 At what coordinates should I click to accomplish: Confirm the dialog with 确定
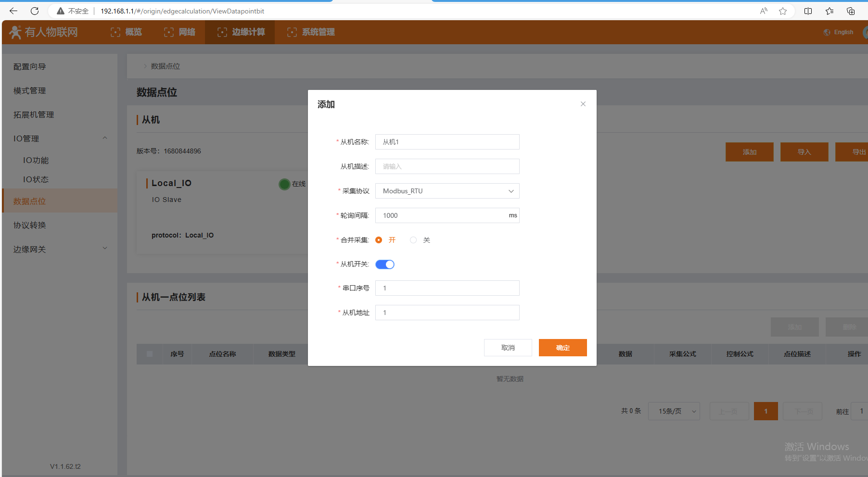click(x=562, y=348)
